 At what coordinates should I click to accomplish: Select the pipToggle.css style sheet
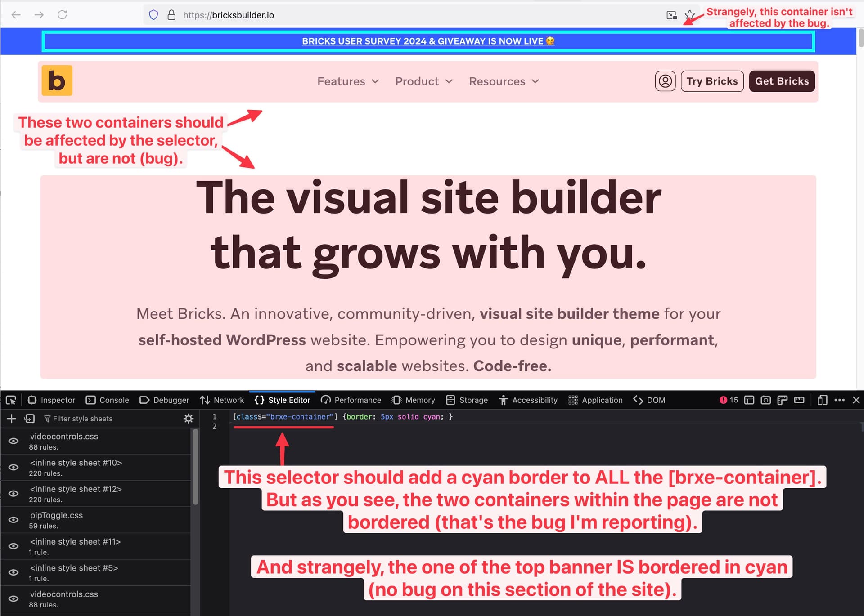coord(95,520)
